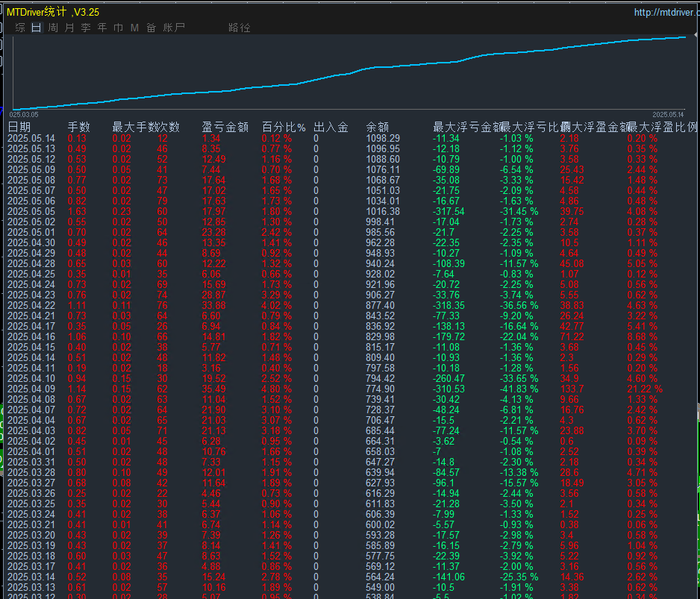The height and width of the screenshot is (599, 700).
Task: Click profit amount 33.88
Action: pyautogui.click(x=214, y=305)
